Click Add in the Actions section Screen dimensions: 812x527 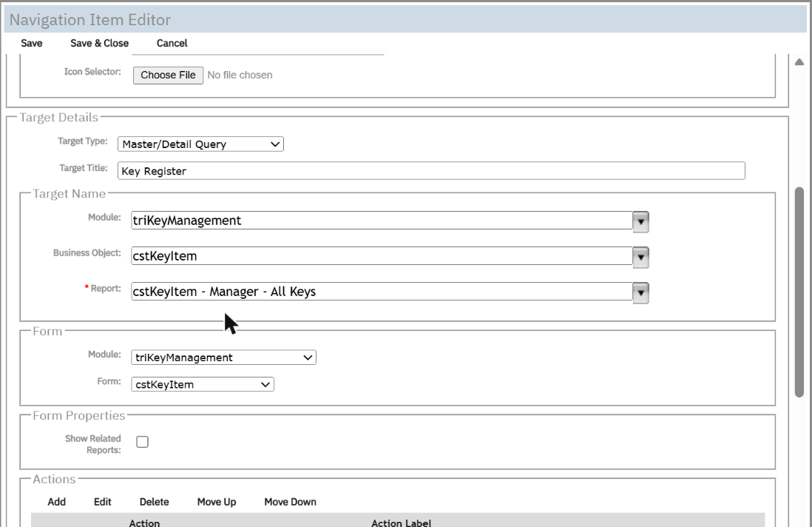click(56, 502)
